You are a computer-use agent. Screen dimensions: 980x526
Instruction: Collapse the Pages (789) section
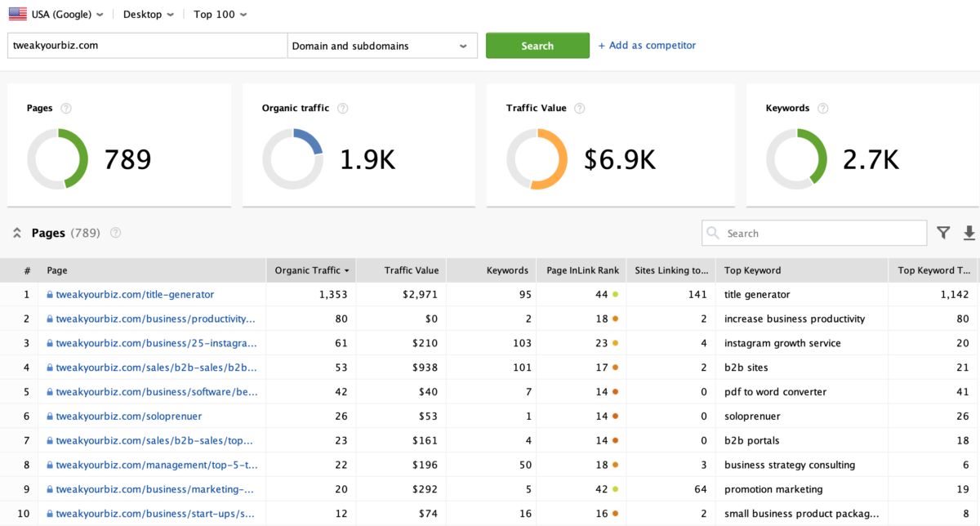[x=16, y=233]
